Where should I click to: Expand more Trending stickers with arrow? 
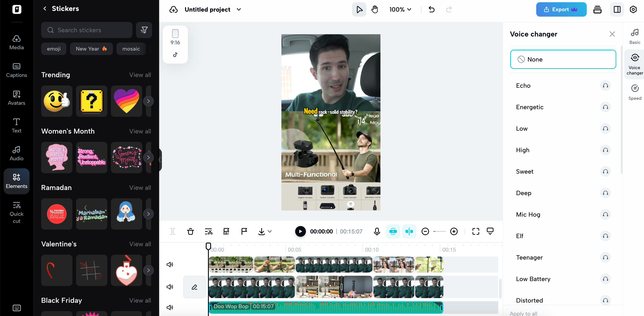tap(148, 101)
